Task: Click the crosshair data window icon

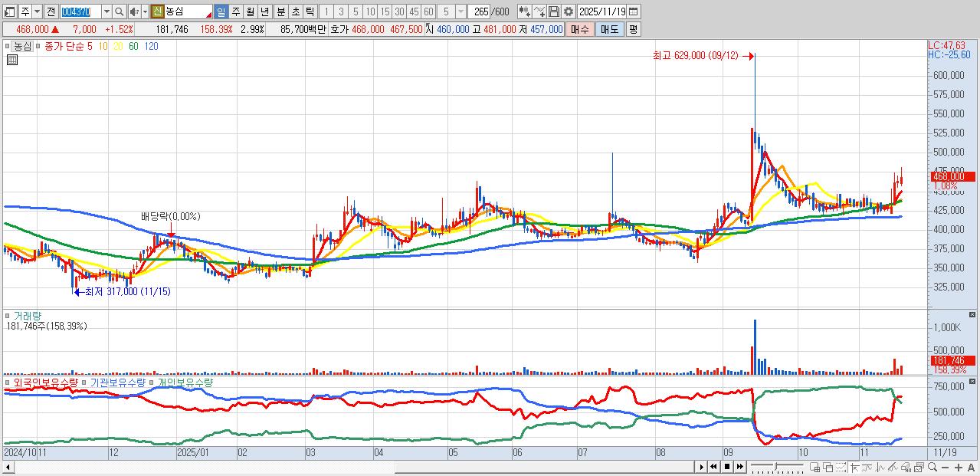Action: 814,467
